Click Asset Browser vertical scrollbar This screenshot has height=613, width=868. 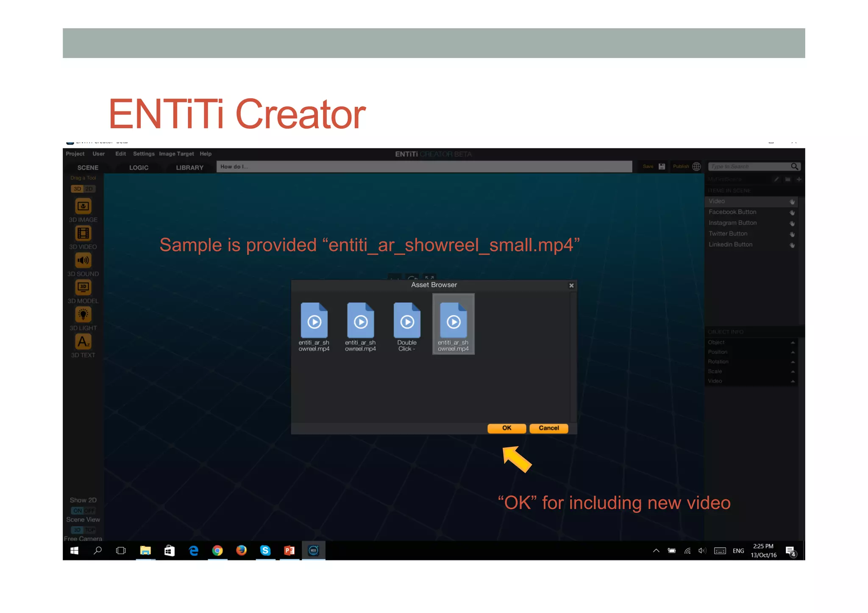tap(573, 357)
